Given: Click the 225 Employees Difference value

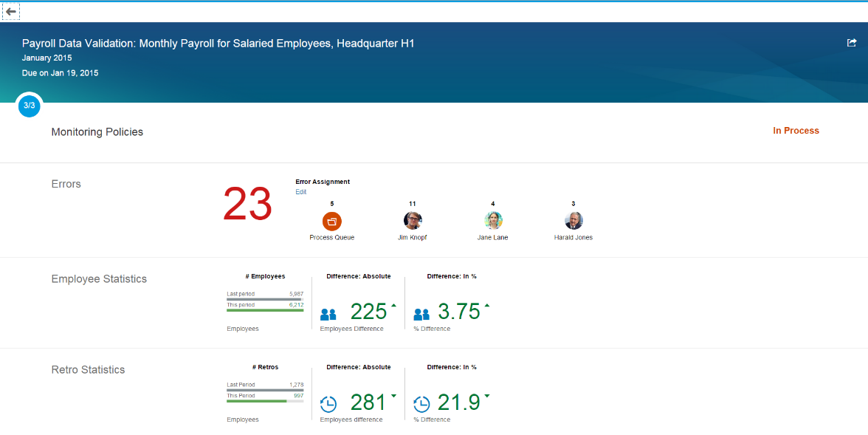Looking at the screenshot, I should 369,312.
